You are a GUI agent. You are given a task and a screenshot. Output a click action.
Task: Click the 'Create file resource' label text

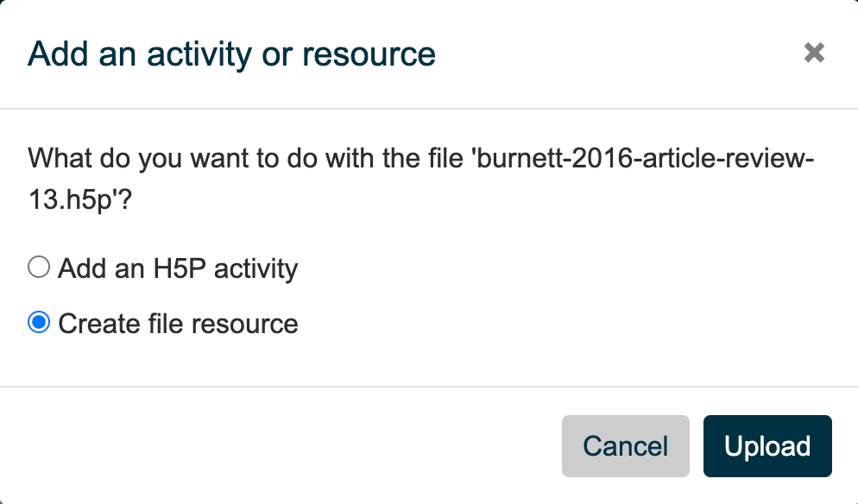click(178, 324)
